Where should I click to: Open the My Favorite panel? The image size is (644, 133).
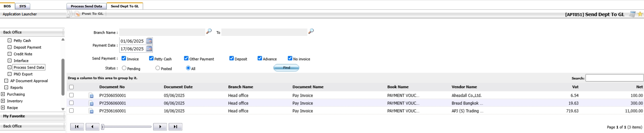point(32,116)
